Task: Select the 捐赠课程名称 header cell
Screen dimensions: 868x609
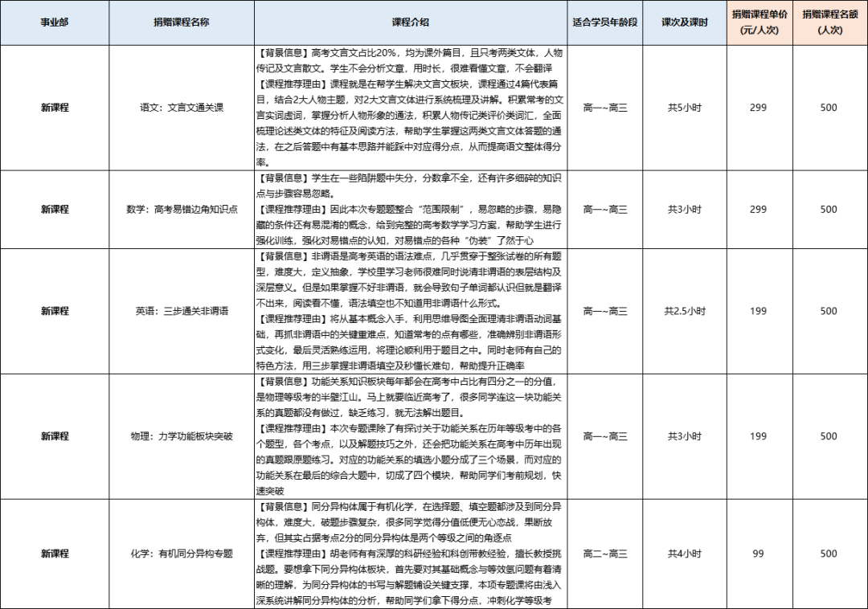Action: pos(182,22)
